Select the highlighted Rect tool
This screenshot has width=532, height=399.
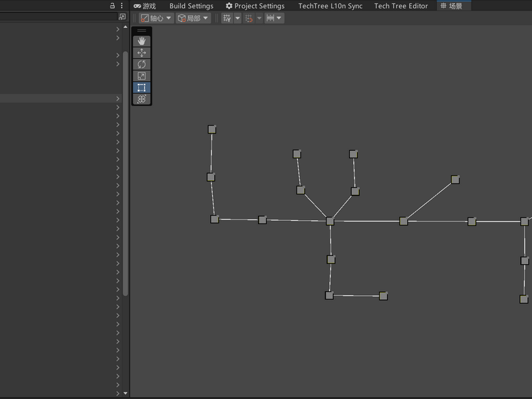coord(142,87)
